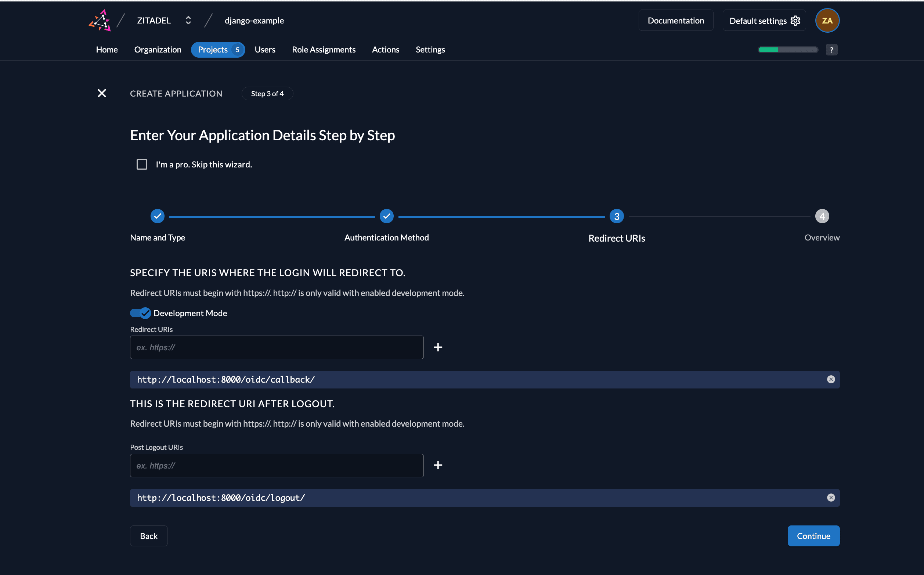This screenshot has height=575, width=924.
Task: Remove the localhost logout post-logout URI
Action: click(x=830, y=498)
